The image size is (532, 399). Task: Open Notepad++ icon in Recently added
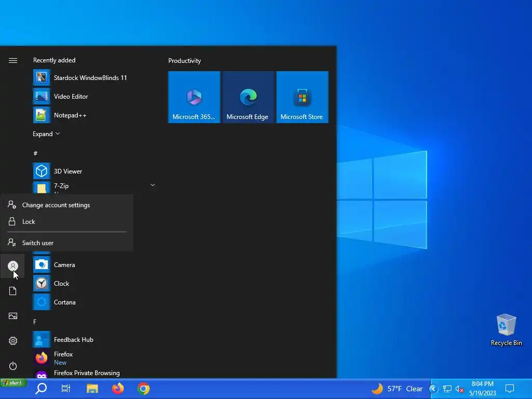pyautogui.click(x=42, y=115)
